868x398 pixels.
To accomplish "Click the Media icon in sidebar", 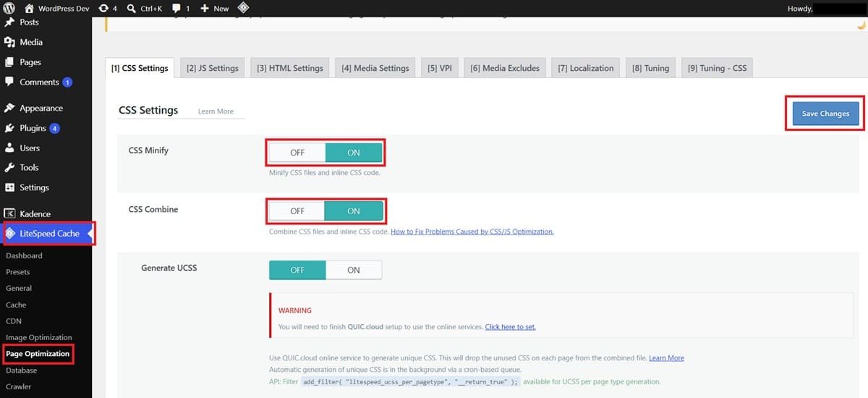I will (x=9, y=42).
